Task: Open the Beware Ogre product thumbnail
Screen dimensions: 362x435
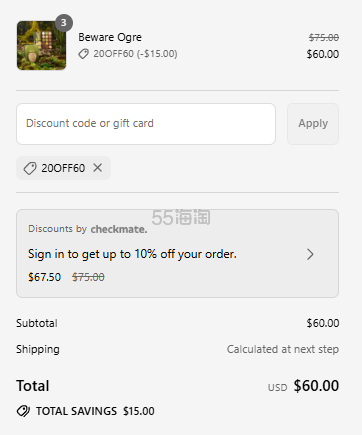Action: click(x=41, y=45)
